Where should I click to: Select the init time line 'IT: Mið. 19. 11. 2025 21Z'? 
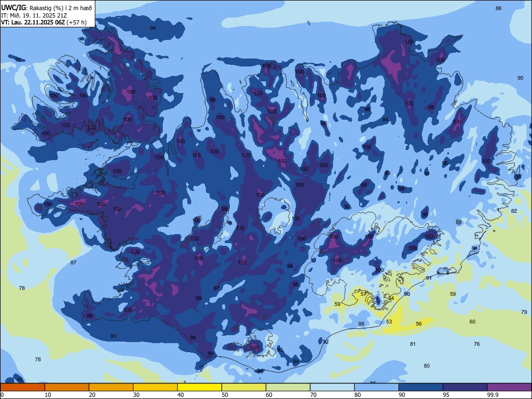pos(35,15)
